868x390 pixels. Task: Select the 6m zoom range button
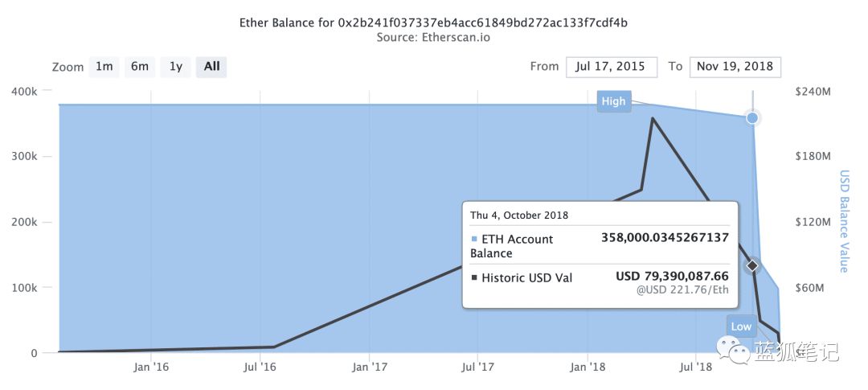pos(140,67)
